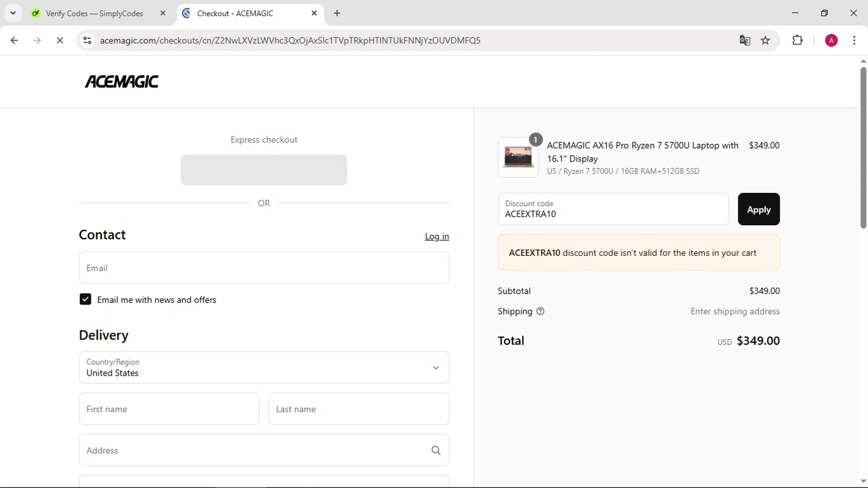Focus the Address input field
Screen dimensions: 868x488
(264, 450)
